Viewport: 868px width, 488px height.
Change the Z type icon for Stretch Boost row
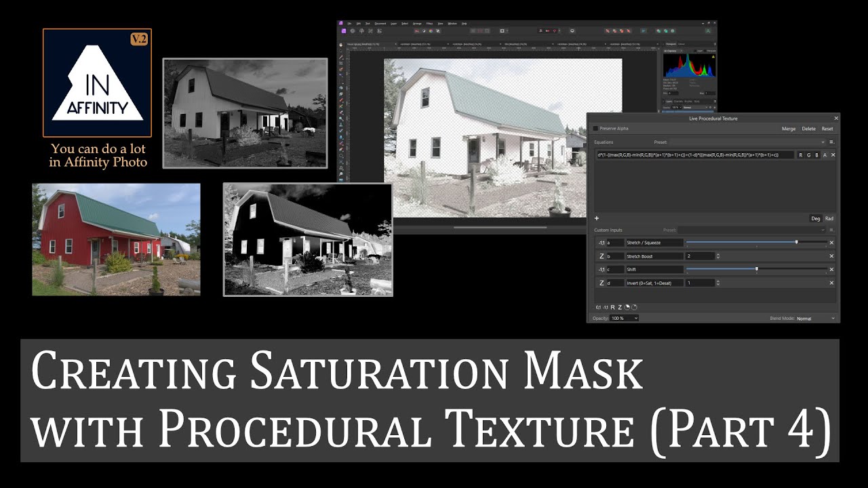tap(601, 256)
